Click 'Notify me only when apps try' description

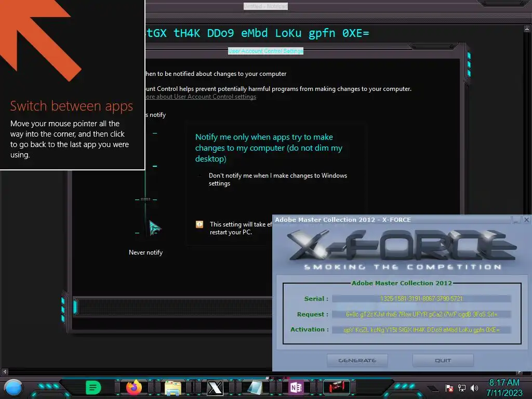click(x=269, y=148)
